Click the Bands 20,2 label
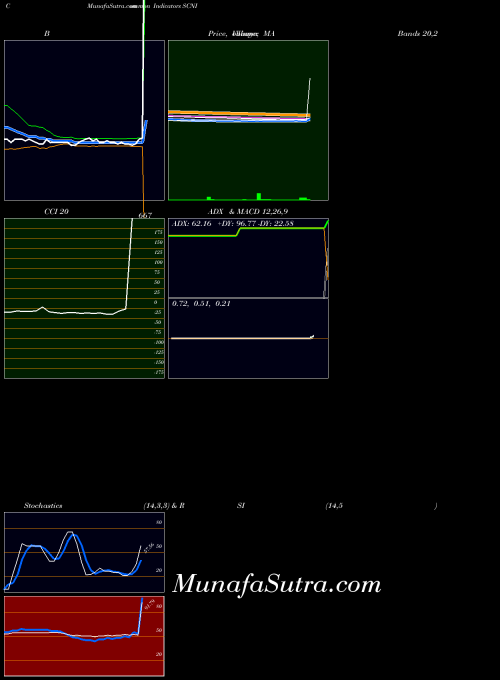This screenshot has height=680, width=500. pos(418,33)
